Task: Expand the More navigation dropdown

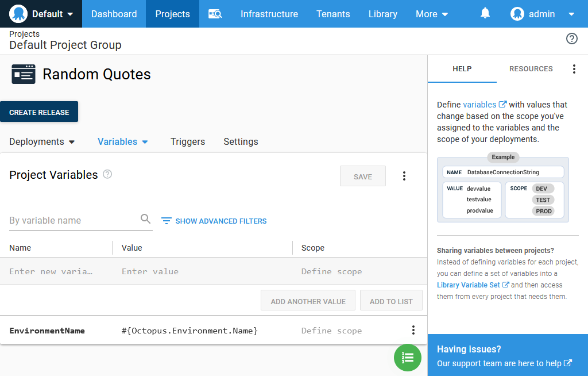Action: tap(432, 14)
